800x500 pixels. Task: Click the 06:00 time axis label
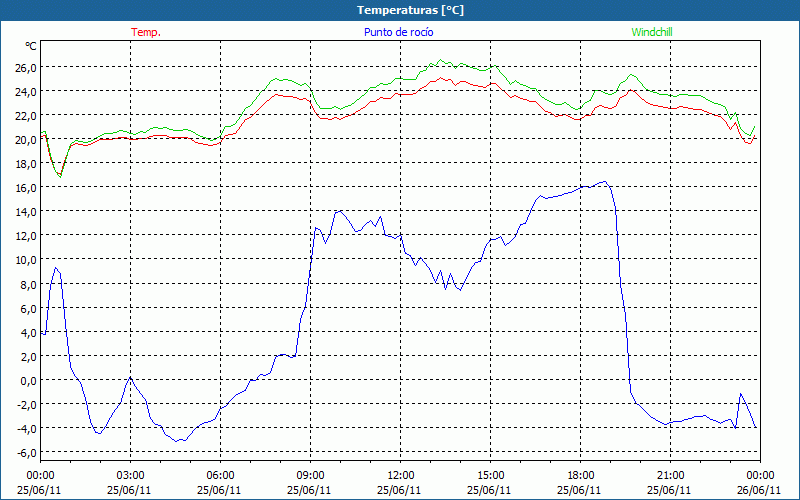point(220,475)
